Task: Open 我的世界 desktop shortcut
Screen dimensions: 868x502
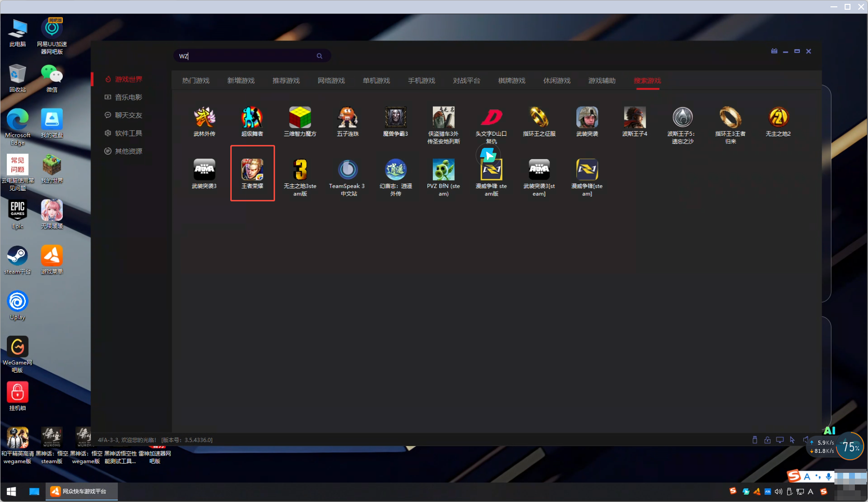Action: tap(52, 169)
